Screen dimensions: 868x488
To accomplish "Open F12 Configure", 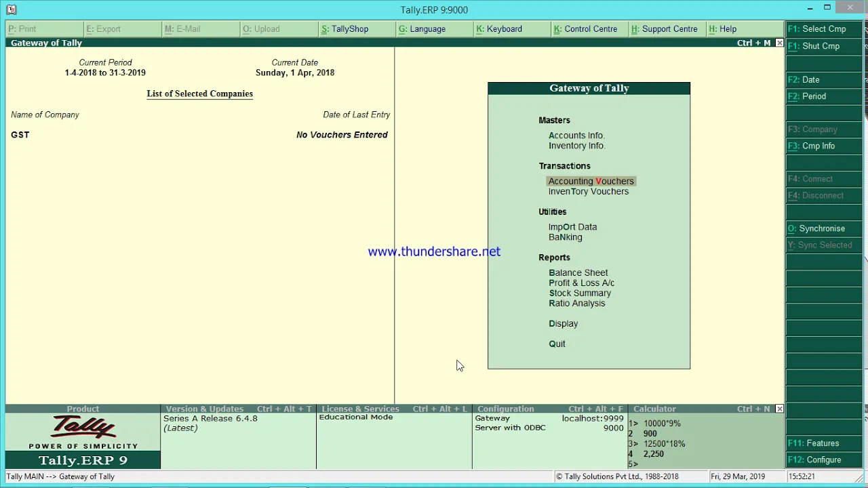I will [x=823, y=460].
